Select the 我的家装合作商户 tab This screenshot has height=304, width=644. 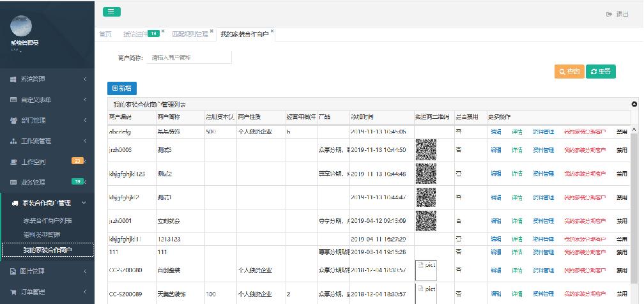pos(244,34)
